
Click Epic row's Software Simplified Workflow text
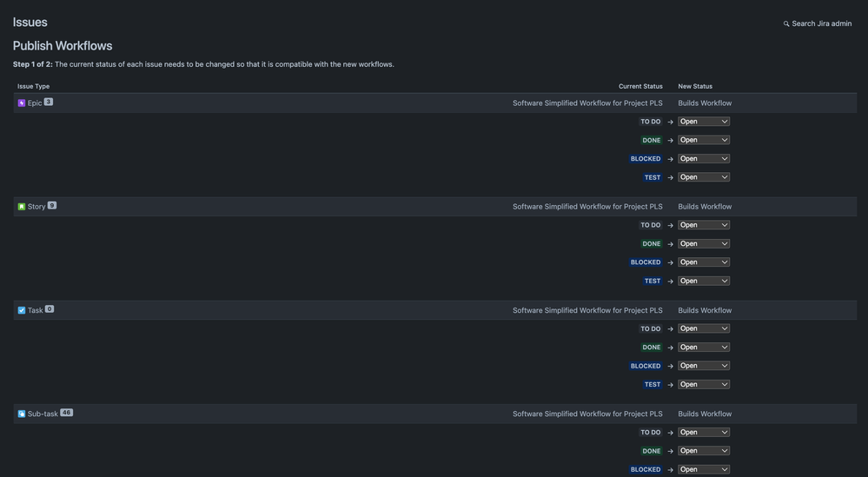587,103
